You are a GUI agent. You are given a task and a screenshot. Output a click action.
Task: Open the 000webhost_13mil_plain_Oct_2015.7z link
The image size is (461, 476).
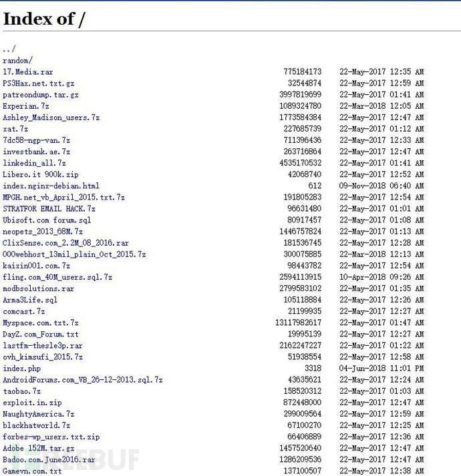[x=74, y=254]
